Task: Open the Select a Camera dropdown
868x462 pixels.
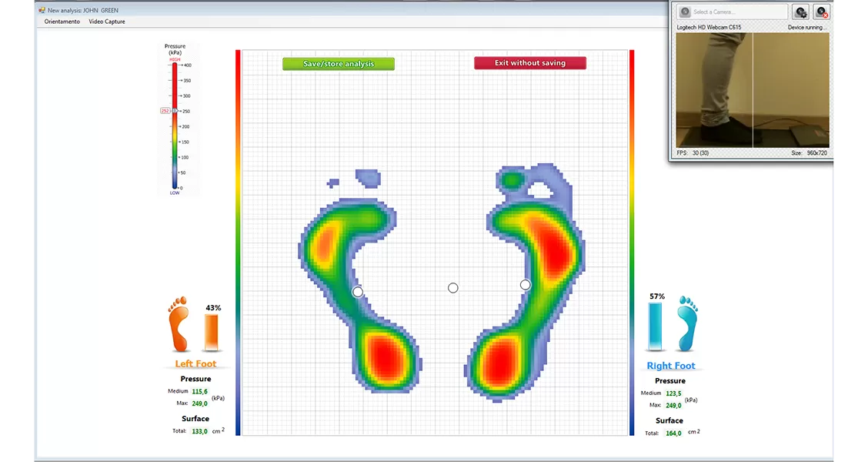Action: tap(732, 12)
